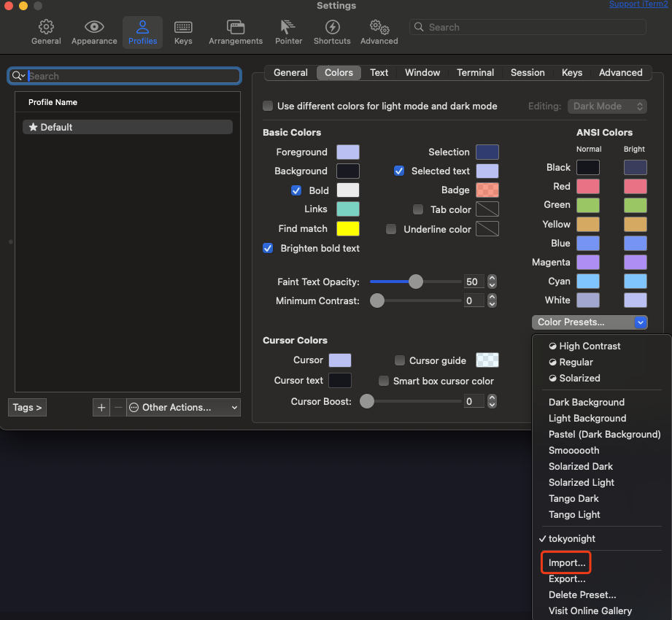The height and width of the screenshot is (620, 672).
Task: Click the profile search field
Action: (124, 76)
